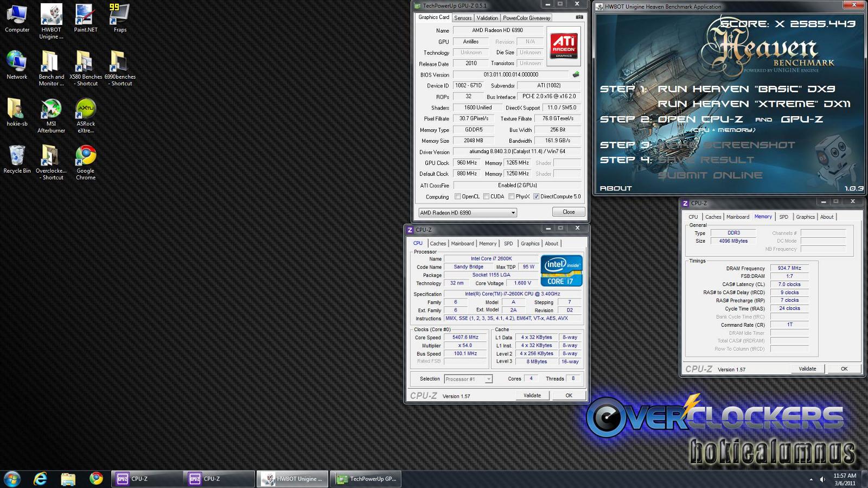
Task: Toggle DirectCompute 5.0 checkbox
Action: 536,197
